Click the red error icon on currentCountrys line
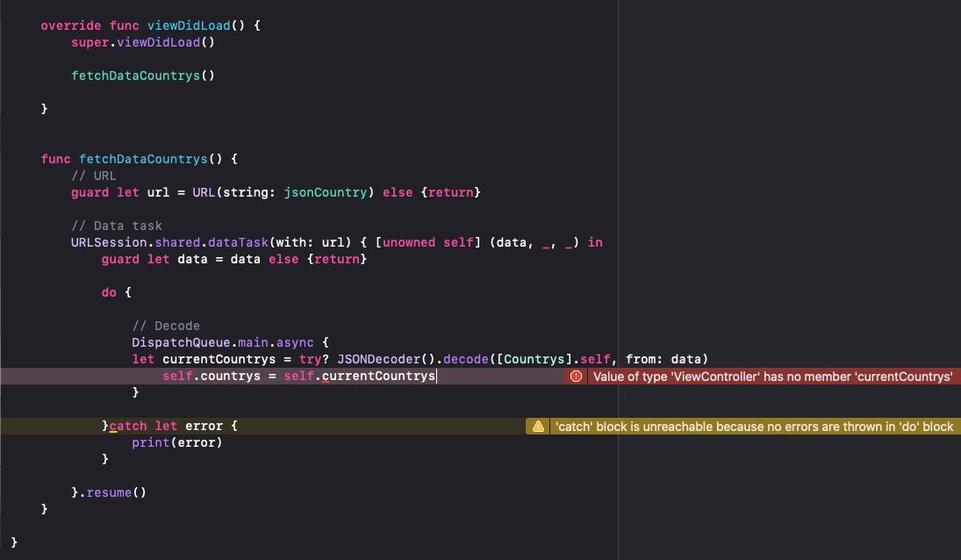961x560 pixels. (x=576, y=377)
